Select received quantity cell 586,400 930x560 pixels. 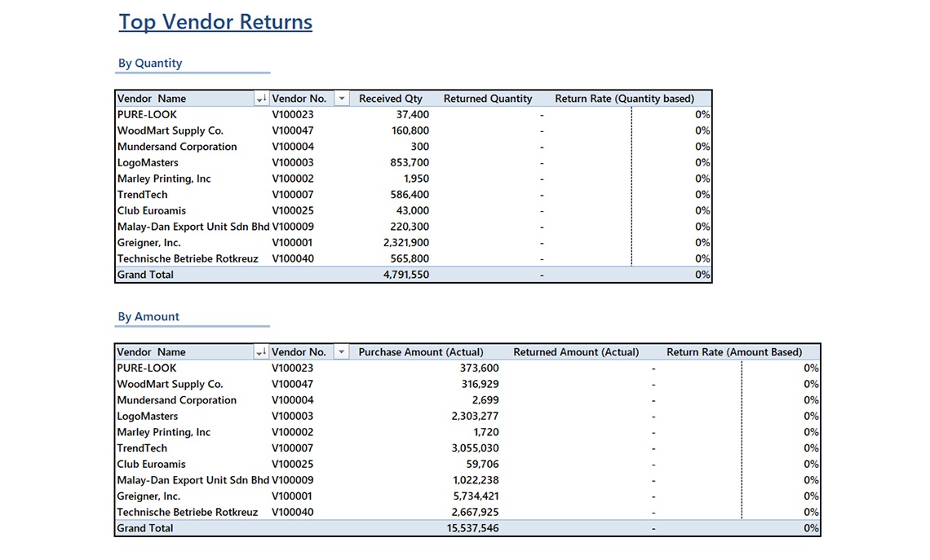tap(410, 195)
